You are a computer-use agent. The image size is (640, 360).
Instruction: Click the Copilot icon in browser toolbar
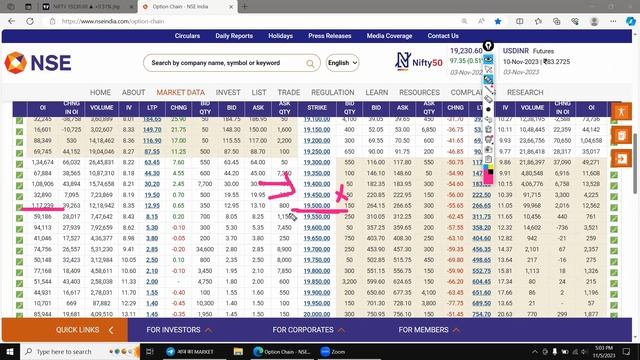(x=631, y=21)
